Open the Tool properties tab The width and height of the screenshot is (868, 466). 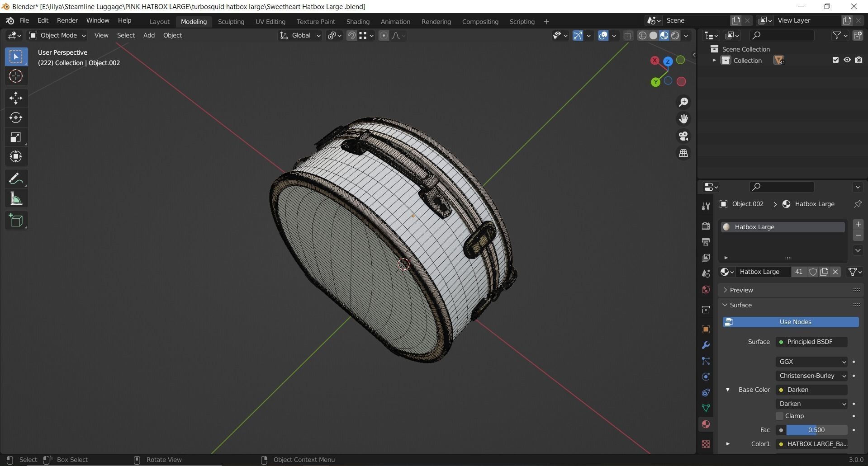pyautogui.click(x=706, y=207)
